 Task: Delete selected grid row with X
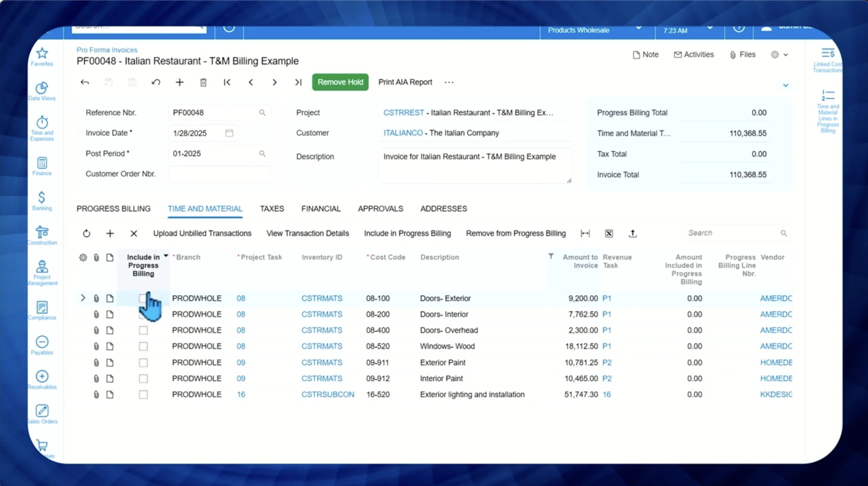pyautogui.click(x=134, y=233)
